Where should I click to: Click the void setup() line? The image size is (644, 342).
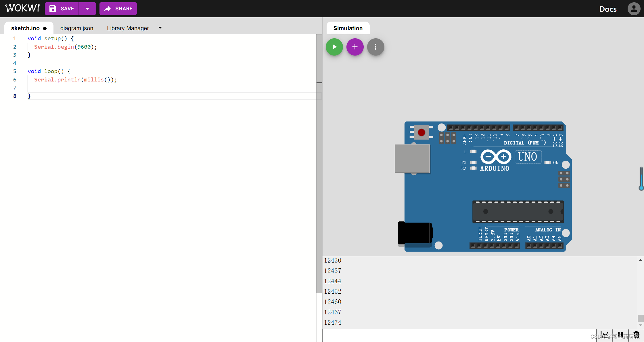click(51, 38)
